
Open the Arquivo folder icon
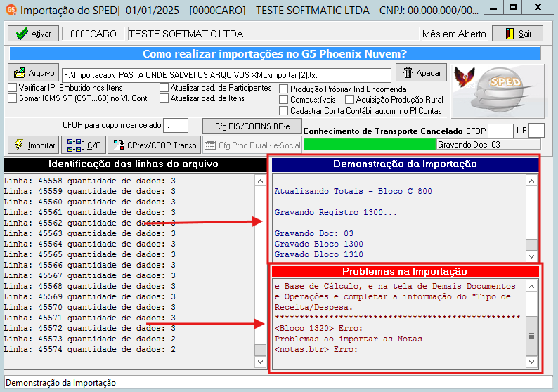point(20,73)
